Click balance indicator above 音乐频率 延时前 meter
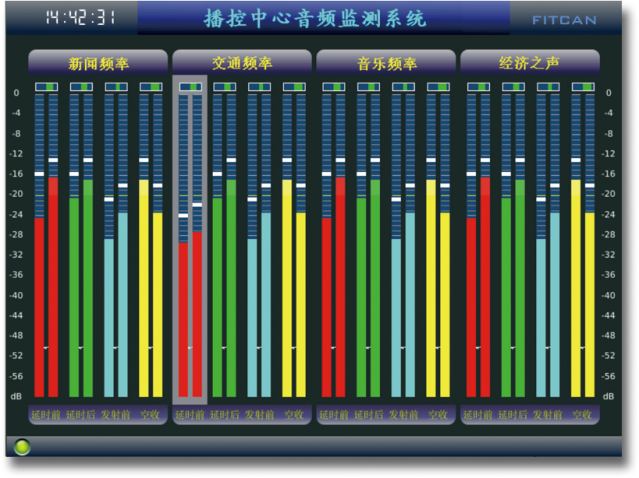Screen dimensions: 639x478 (x=334, y=87)
